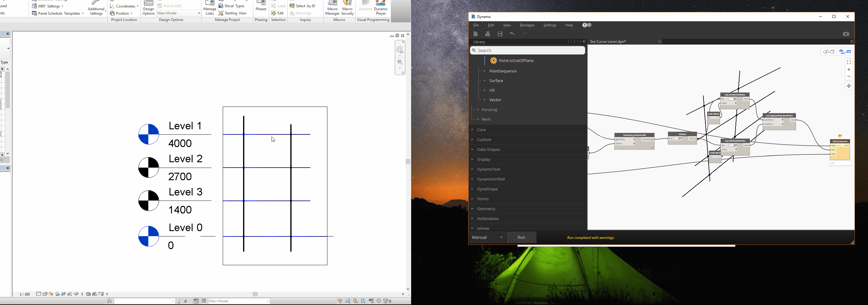Open Macro Manager in Revit ribbon
The width and height of the screenshot is (868, 305).
coord(332,8)
